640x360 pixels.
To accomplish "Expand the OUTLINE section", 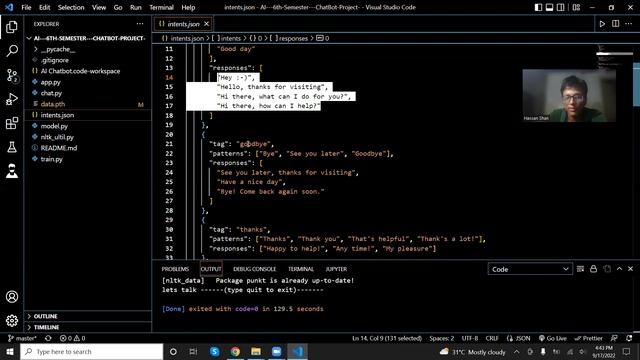I will pos(45,316).
